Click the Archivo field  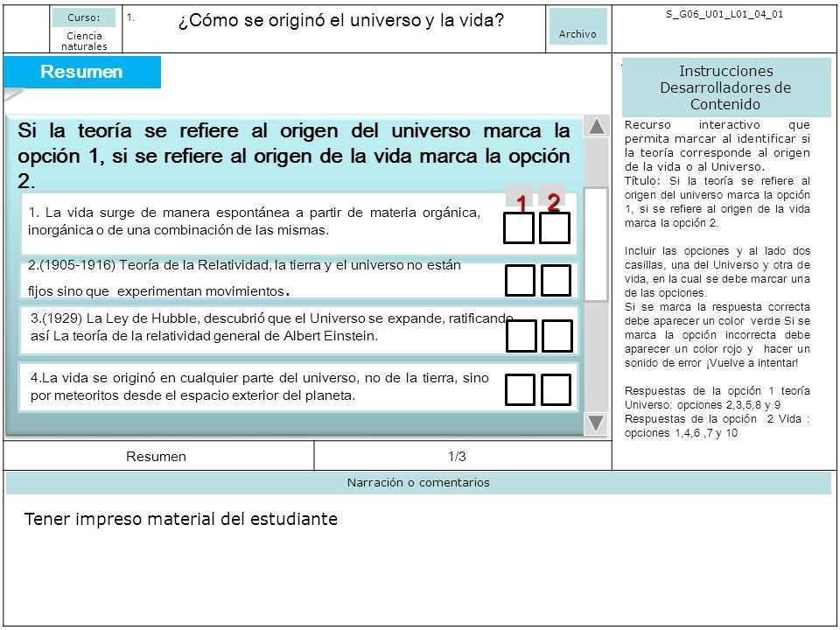click(578, 26)
